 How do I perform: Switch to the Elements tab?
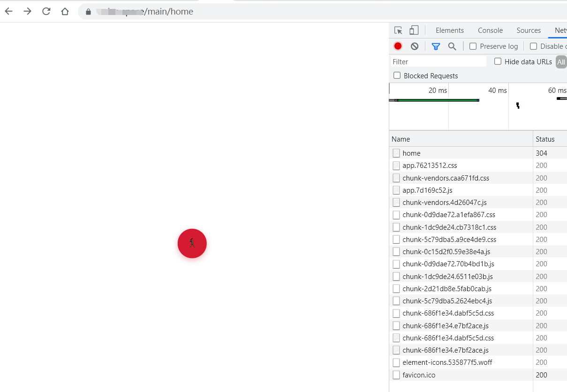tap(450, 30)
